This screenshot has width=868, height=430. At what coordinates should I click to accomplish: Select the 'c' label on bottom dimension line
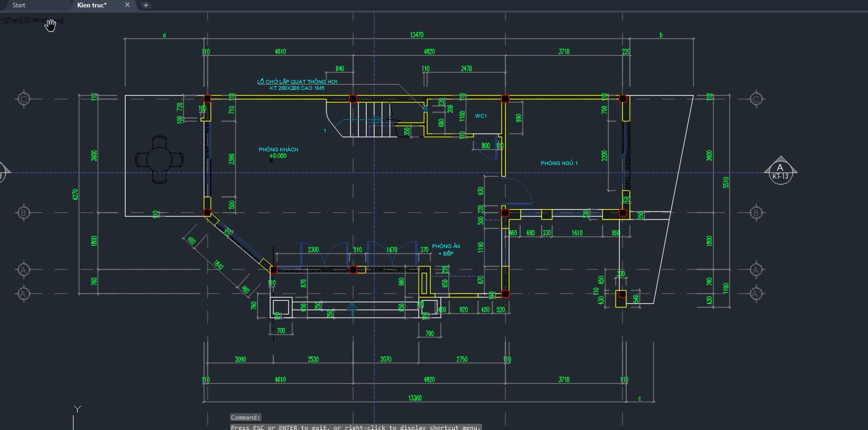(639, 398)
